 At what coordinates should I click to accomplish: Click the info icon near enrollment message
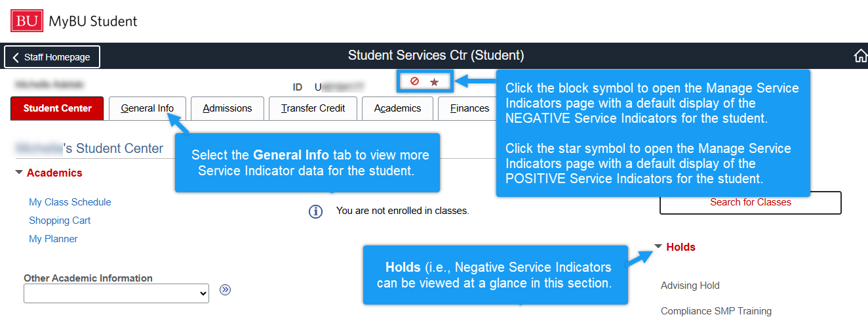(316, 211)
